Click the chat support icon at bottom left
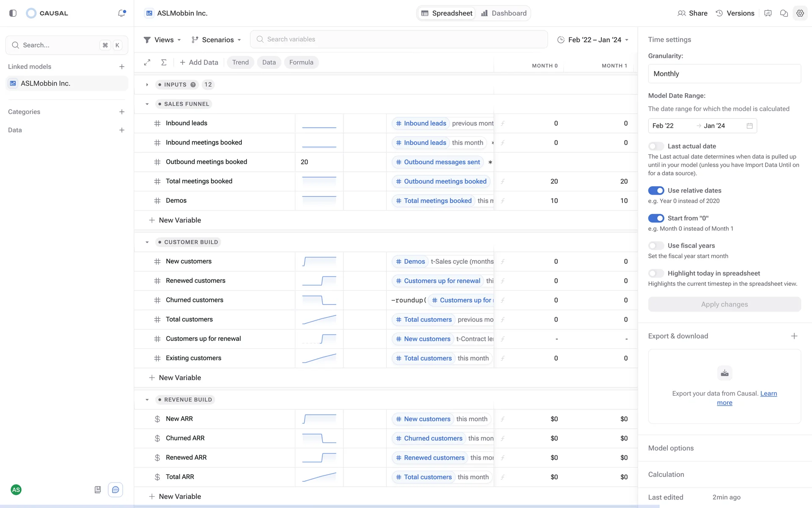 [115, 490]
